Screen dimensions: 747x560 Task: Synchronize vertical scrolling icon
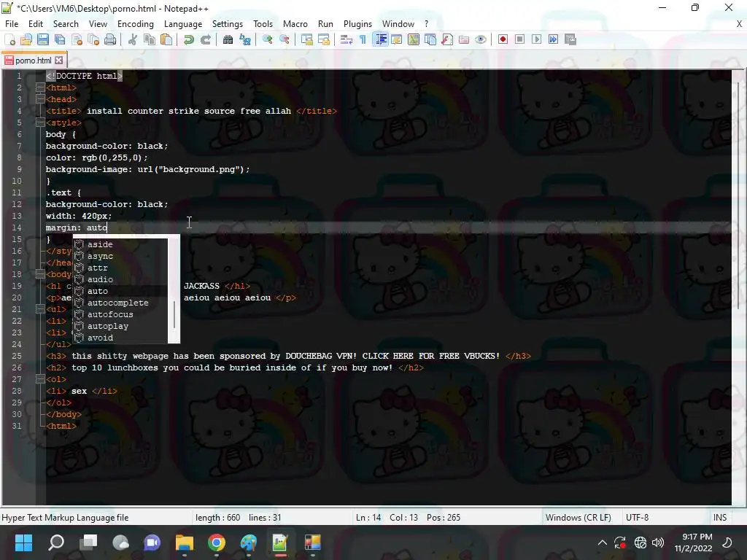pyautogui.click(x=307, y=39)
